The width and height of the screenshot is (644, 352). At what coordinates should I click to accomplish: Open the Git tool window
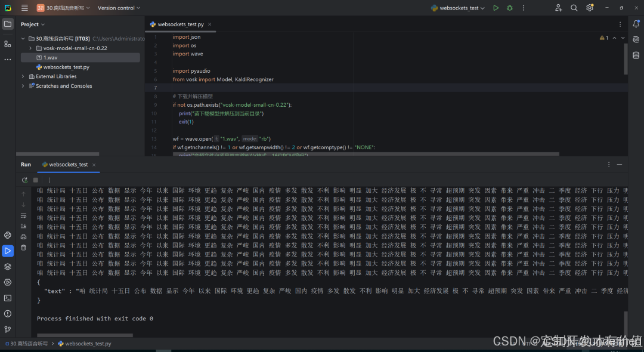click(x=7, y=329)
